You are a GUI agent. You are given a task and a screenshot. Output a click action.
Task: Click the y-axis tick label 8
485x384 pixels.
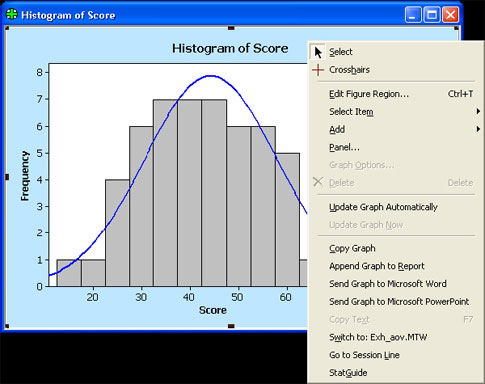40,73
